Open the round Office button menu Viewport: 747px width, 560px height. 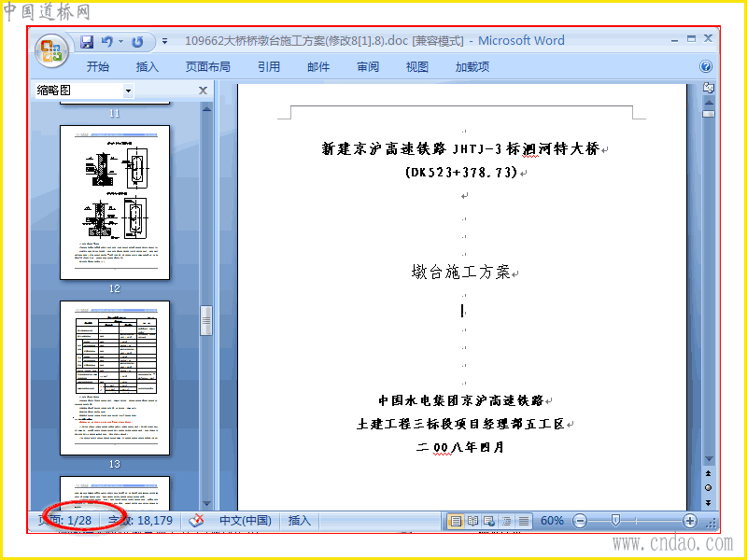(x=51, y=50)
